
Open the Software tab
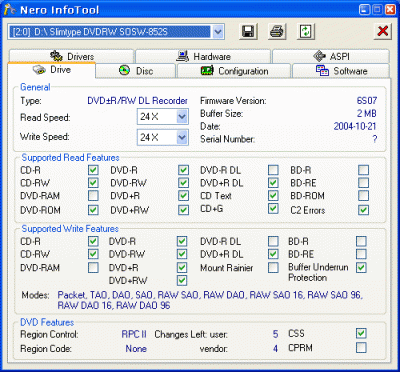pos(341,71)
